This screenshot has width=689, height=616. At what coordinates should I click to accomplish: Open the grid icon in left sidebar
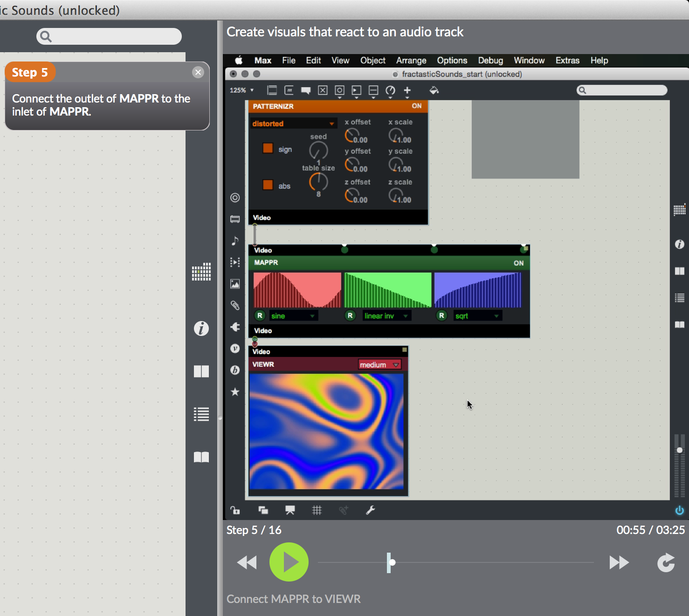coord(201,272)
